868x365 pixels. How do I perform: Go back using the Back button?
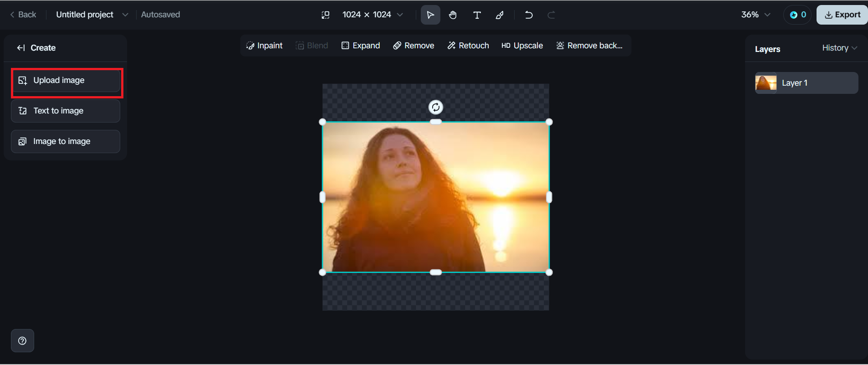pyautogui.click(x=23, y=15)
